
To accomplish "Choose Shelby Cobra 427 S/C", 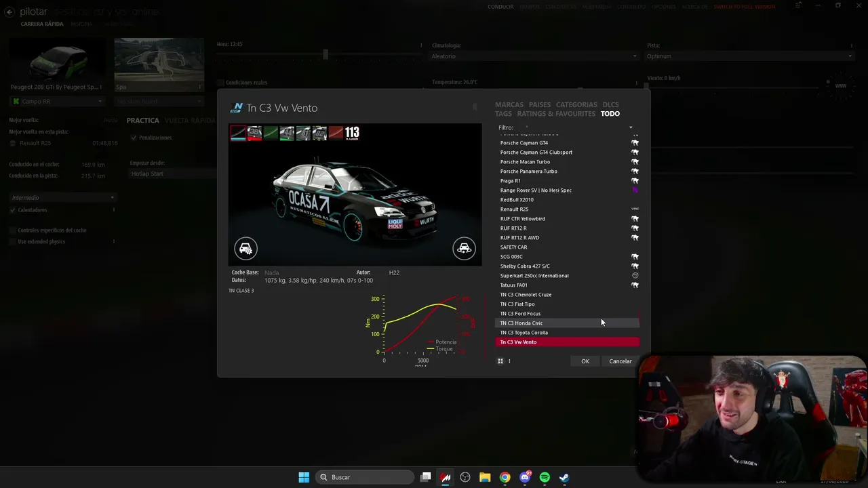I will point(568,266).
